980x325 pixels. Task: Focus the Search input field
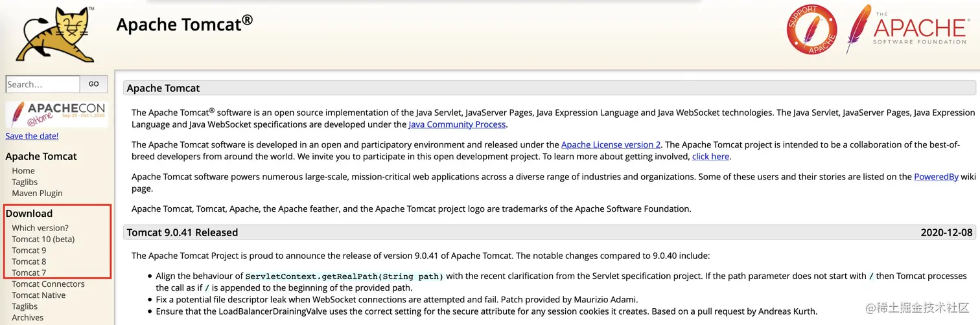tap(42, 84)
